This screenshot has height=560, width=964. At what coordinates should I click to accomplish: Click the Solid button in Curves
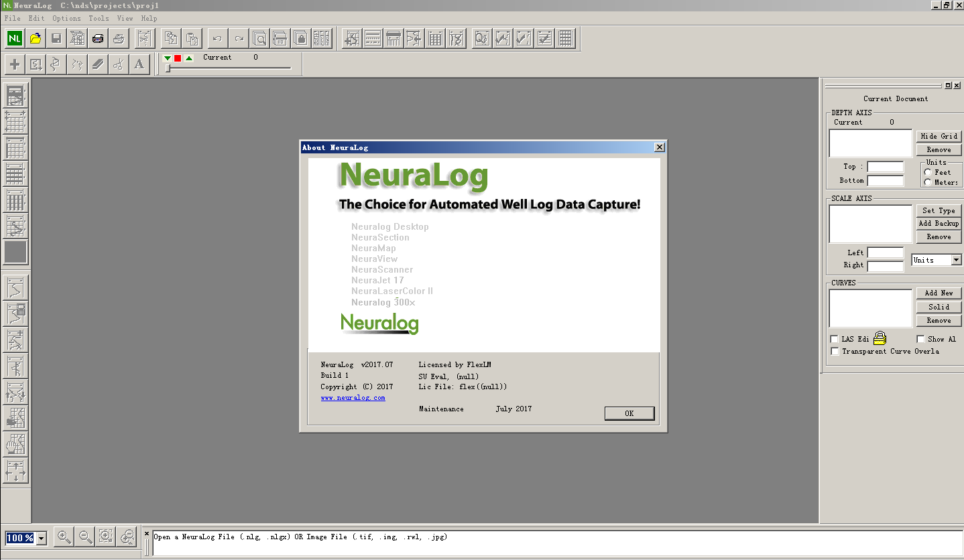pos(939,307)
